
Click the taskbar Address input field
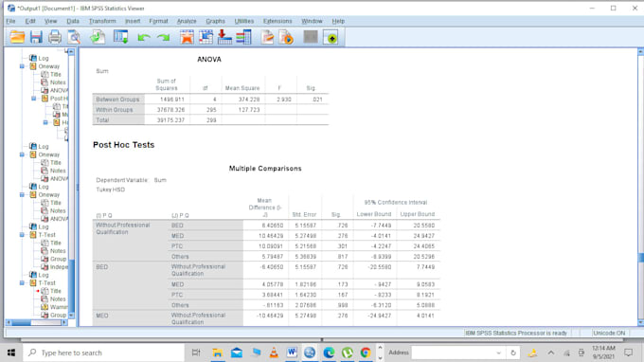click(x=453, y=353)
